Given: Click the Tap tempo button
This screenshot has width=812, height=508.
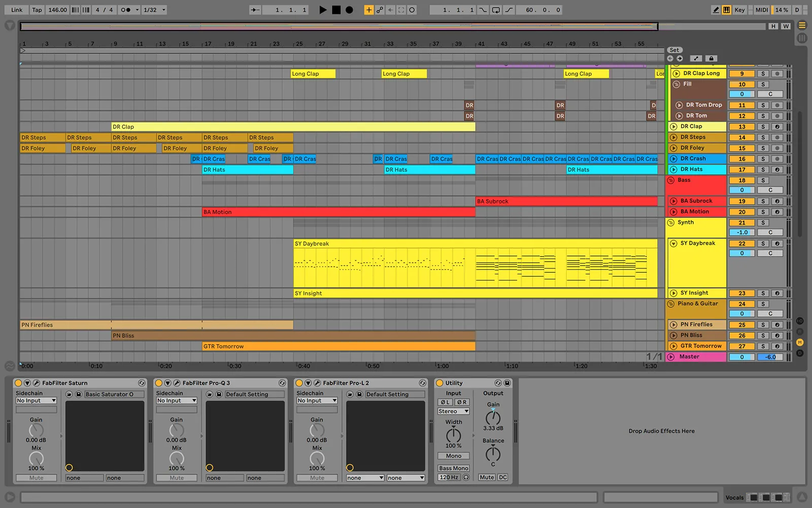Looking at the screenshot, I should 37,10.
